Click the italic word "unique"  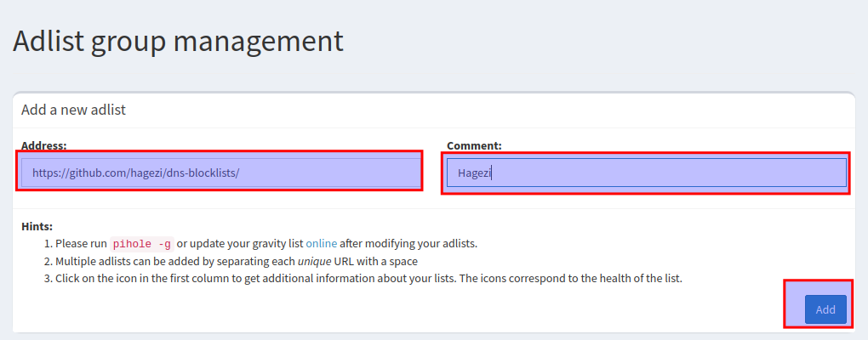point(313,261)
